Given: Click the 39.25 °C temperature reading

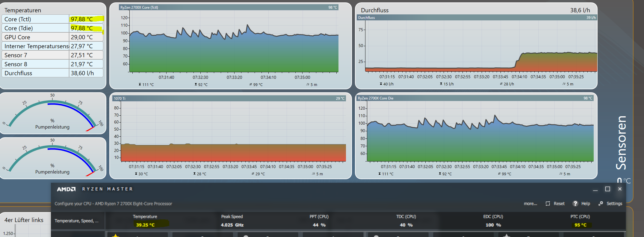Looking at the screenshot, I should tap(145, 225).
